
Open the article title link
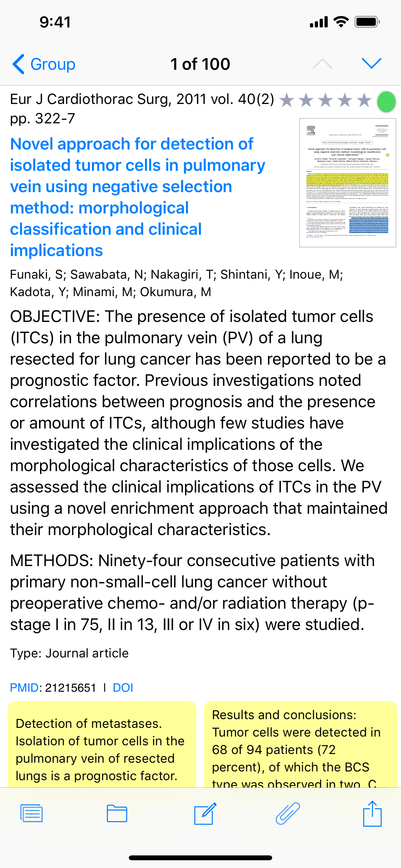(x=135, y=197)
